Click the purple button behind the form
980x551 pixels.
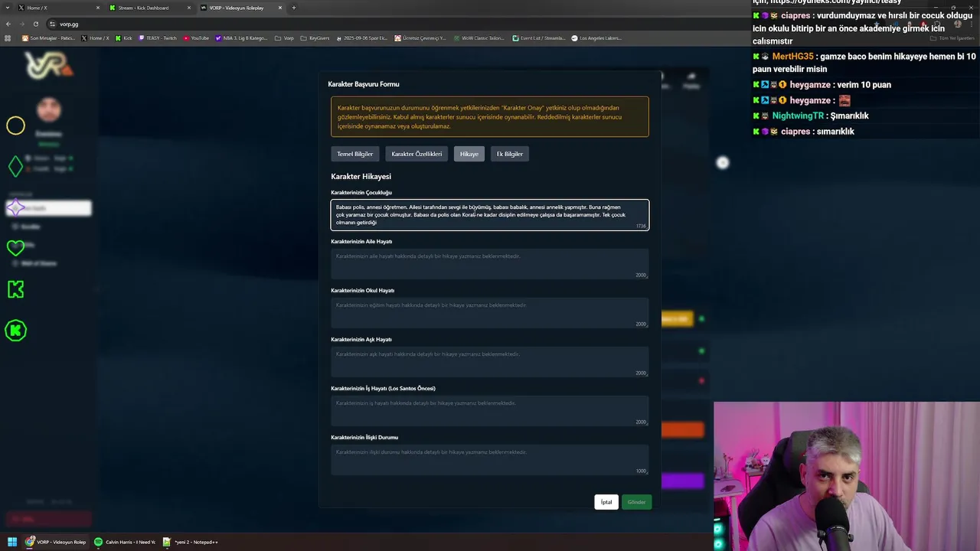(682, 481)
